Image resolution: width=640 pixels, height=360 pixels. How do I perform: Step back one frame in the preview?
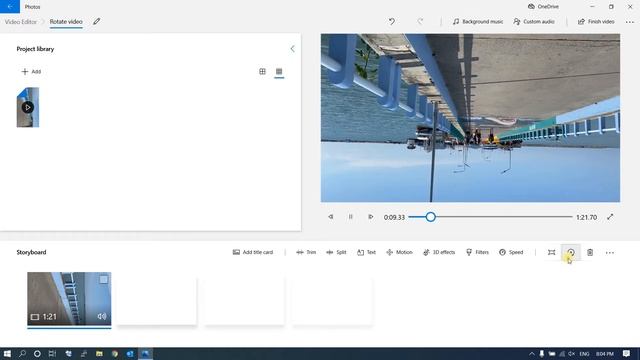pyautogui.click(x=331, y=217)
